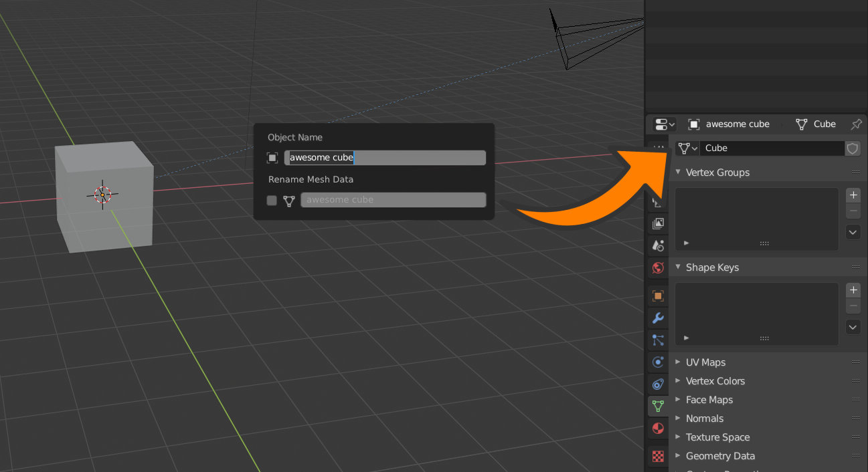Collapse the Vertex Groups panel

click(677, 172)
